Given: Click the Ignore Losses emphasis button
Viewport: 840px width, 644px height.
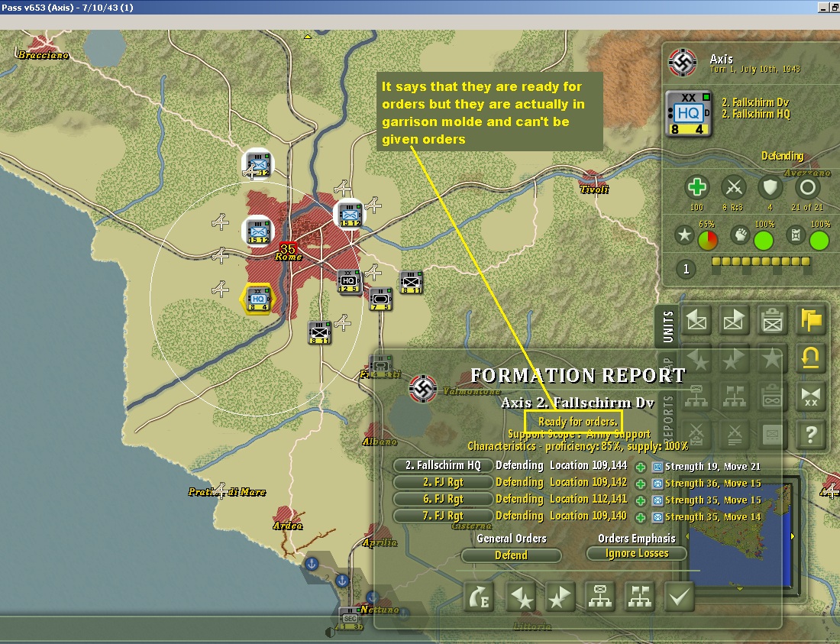Looking at the screenshot, I should [x=636, y=553].
